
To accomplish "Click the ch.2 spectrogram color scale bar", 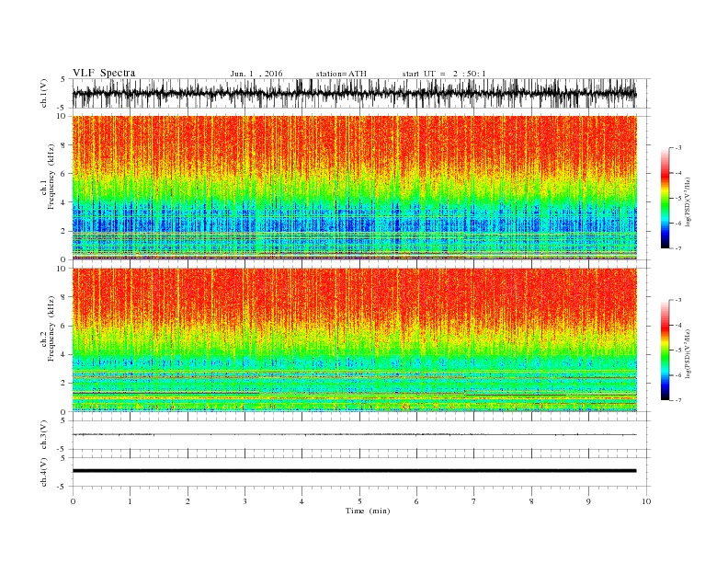I will pyautogui.click(x=665, y=350).
